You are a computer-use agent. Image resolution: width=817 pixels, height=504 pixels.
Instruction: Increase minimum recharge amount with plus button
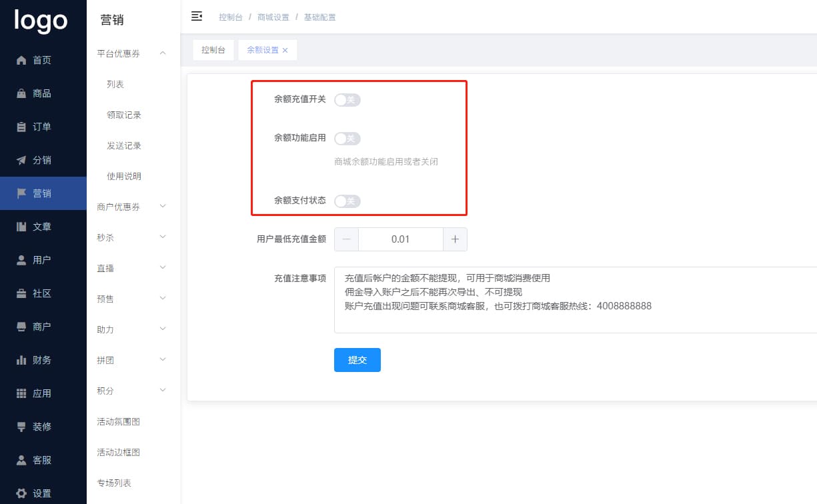click(455, 239)
